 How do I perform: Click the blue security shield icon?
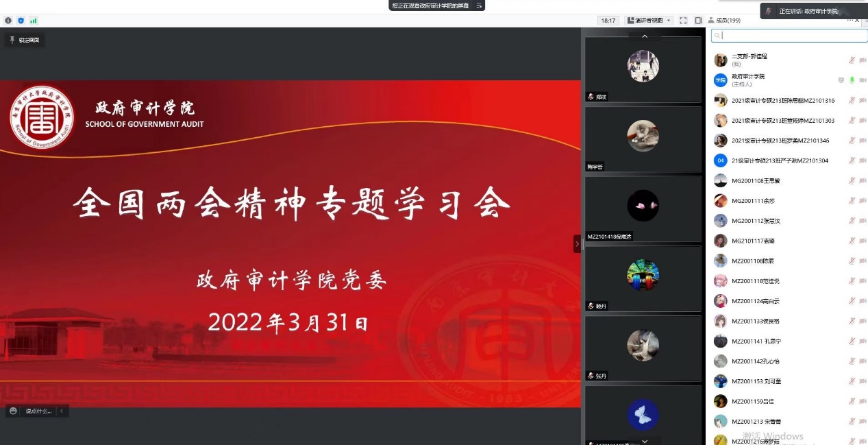[21, 21]
